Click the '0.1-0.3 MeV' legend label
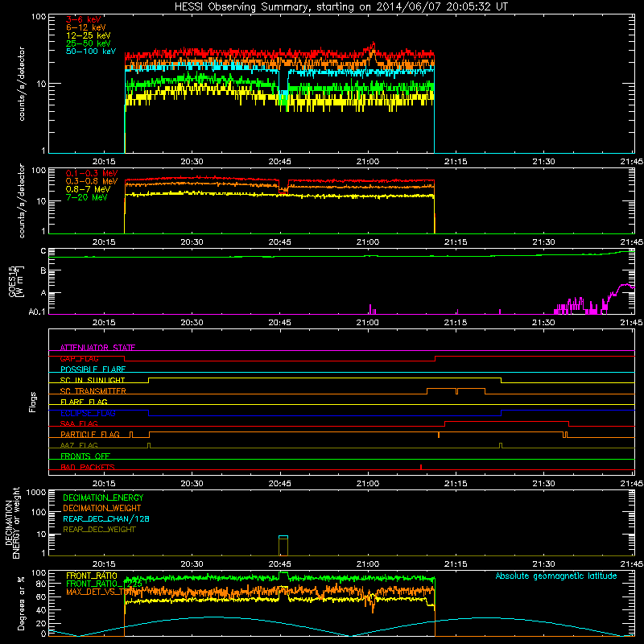This screenshot has width=644, height=644. (x=92, y=173)
